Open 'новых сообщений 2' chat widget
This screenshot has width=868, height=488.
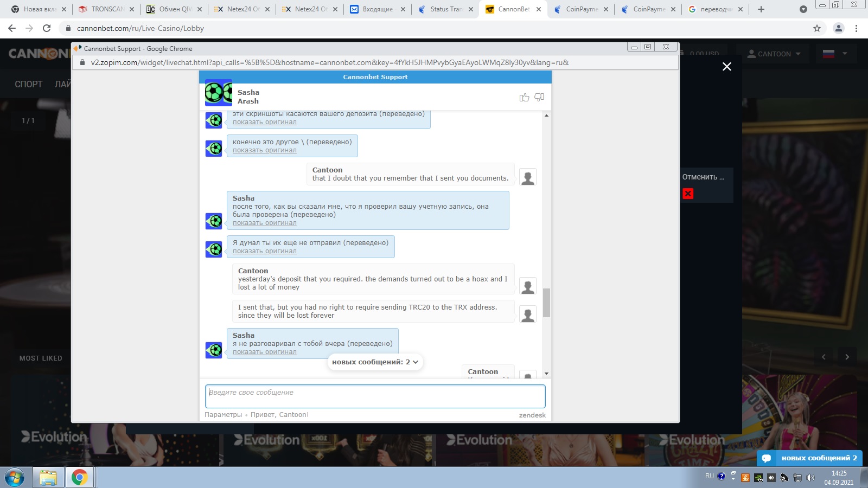tap(809, 458)
